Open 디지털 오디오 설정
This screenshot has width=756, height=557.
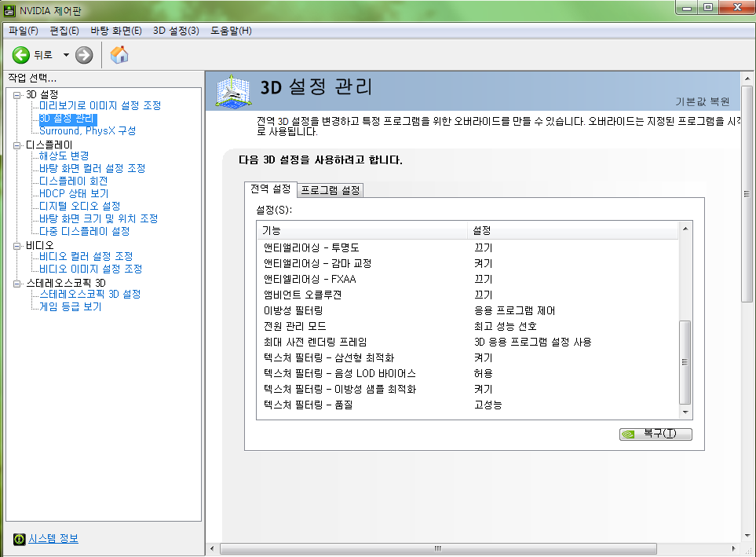point(79,206)
